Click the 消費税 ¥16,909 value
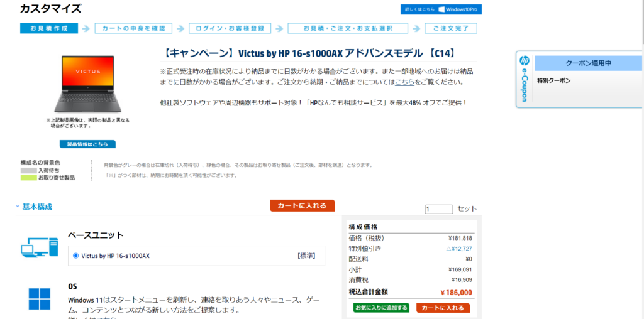The width and height of the screenshot is (644, 319). (462, 280)
